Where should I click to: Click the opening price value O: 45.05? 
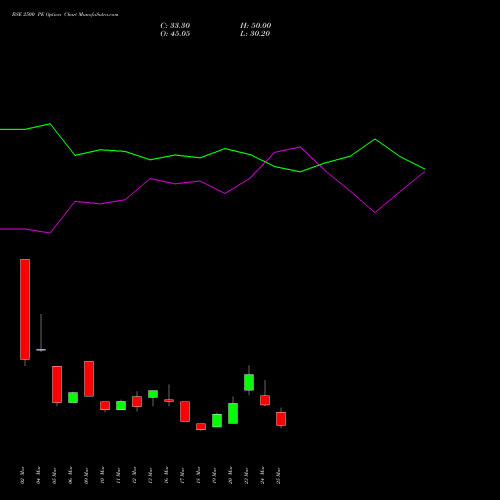pyautogui.click(x=175, y=34)
